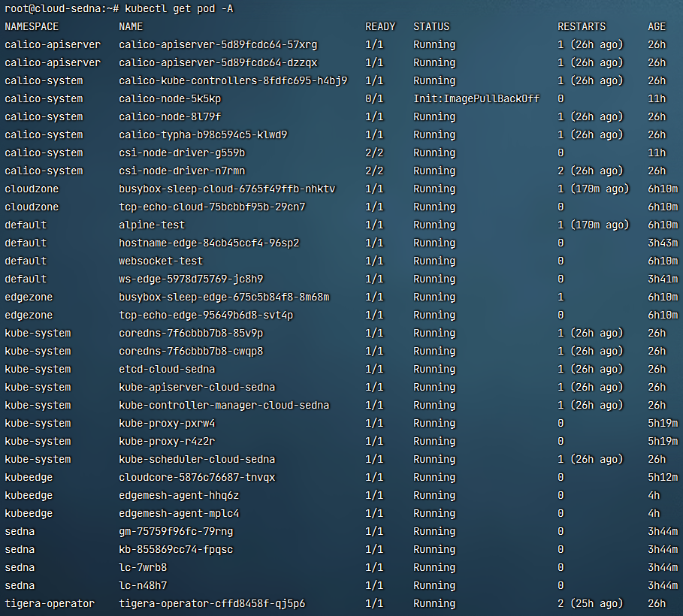Click pod coredns-7f6cbbb7b8-cwqp8
683x616 pixels.
[191, 351]
